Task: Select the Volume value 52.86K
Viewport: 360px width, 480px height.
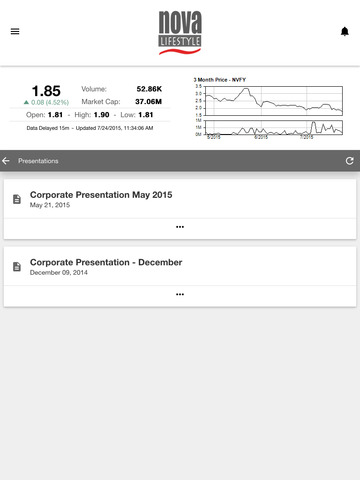Action: click(x=149, y=89)
